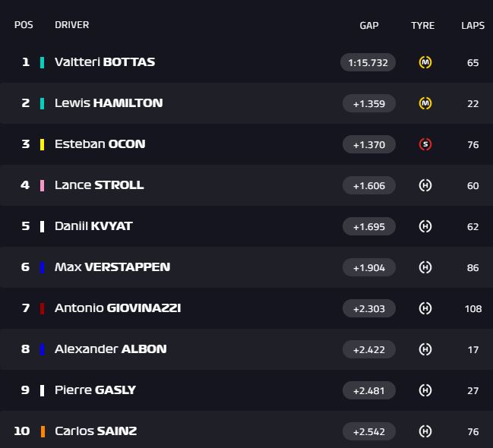Image resolution: width=493 pixels, height=448 pixels.
Task: Click Bottas's medium tyre icon
Action: click(425, 62)
